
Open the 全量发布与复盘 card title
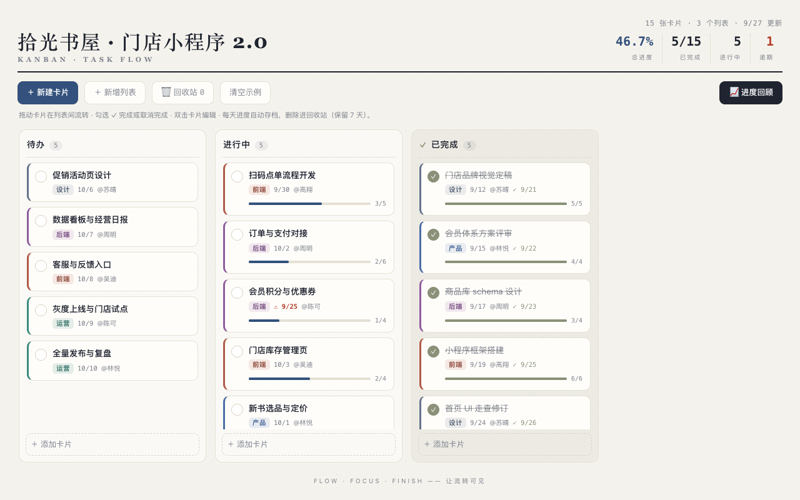[x=82, y=353]
